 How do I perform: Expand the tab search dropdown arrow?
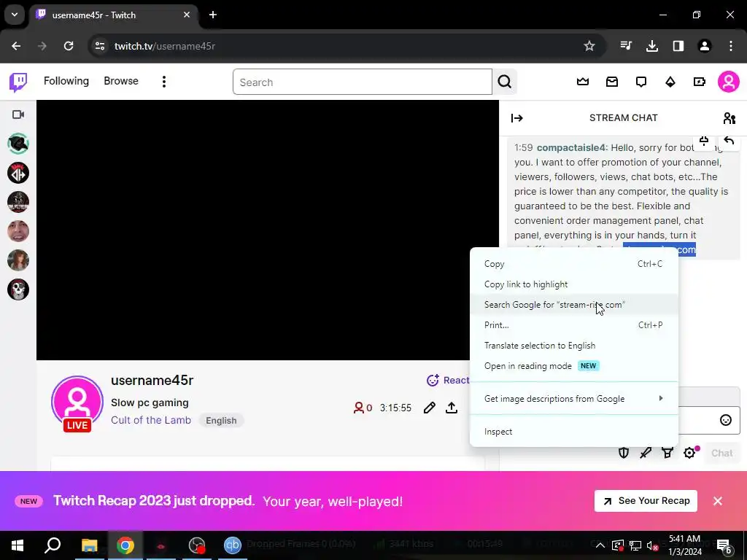click(x=15, y=15)
